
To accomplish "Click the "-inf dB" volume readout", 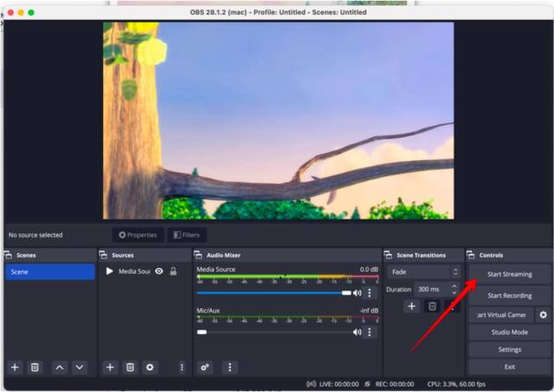I will [x=369, y=310].
